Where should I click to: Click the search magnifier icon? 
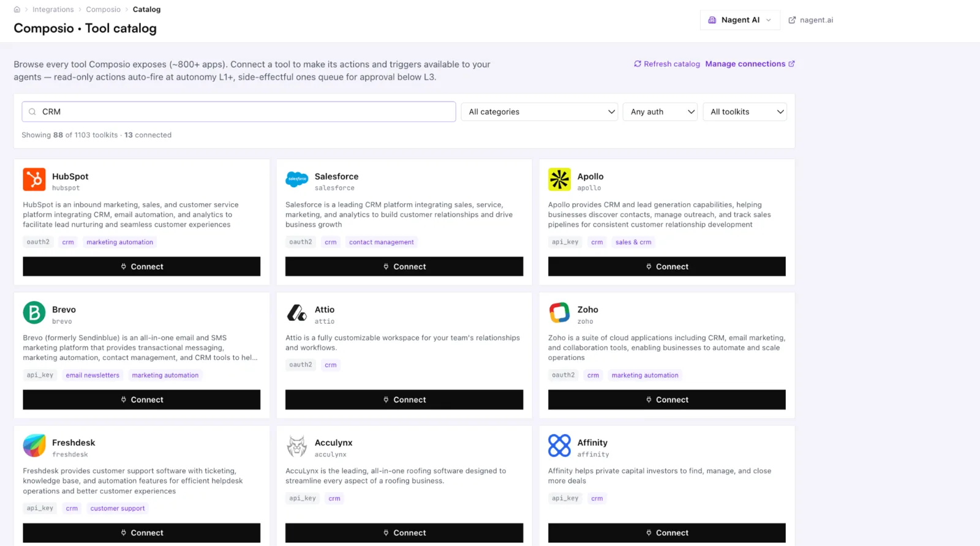[32, 112]
